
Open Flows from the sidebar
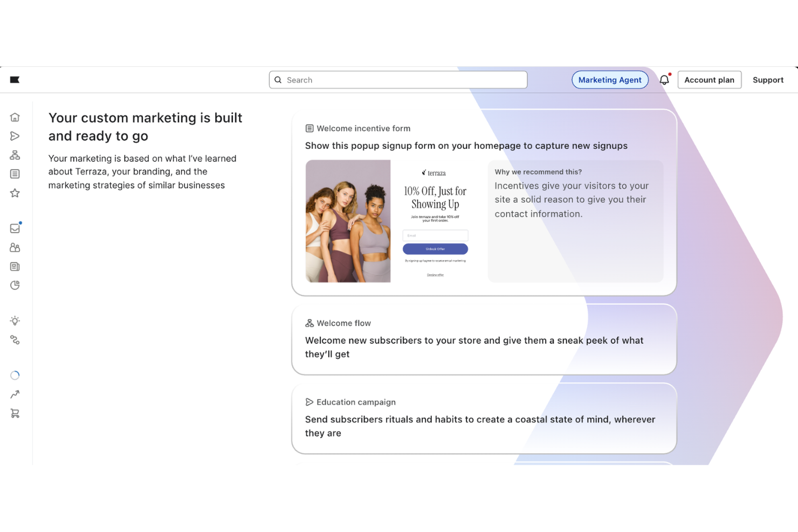15,155
